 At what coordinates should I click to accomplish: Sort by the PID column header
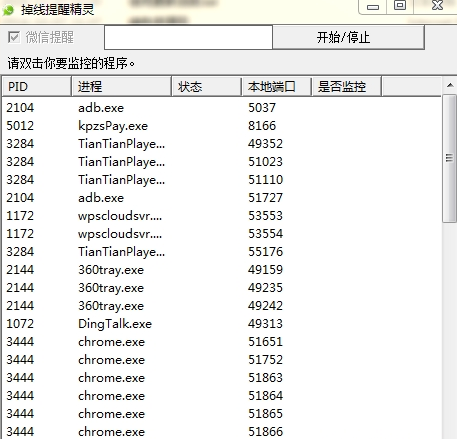pos(37,87)
